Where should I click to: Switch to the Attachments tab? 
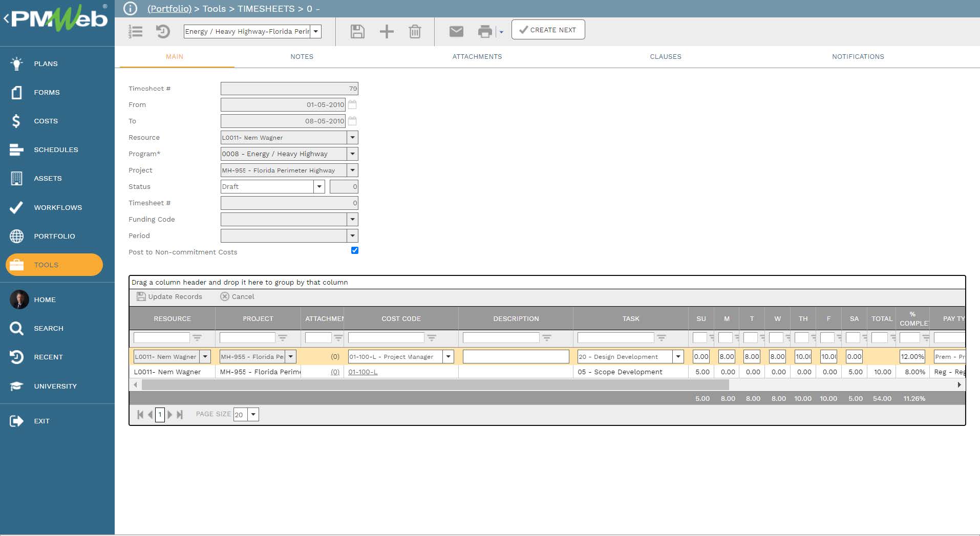pyautogui.click(x=477, y=56)
